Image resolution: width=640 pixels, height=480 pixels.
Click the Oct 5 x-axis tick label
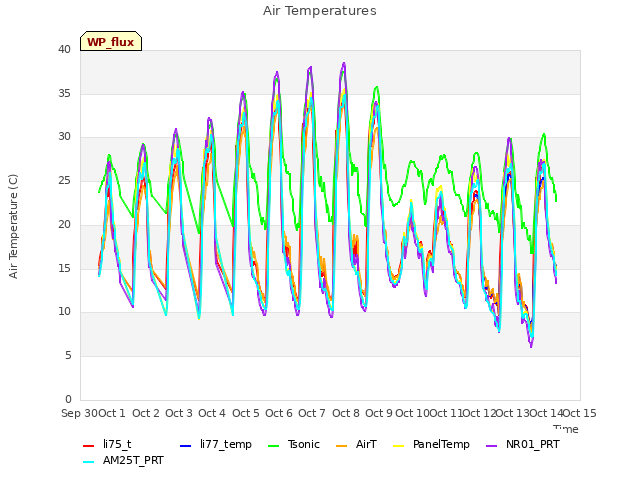[246, 413]
